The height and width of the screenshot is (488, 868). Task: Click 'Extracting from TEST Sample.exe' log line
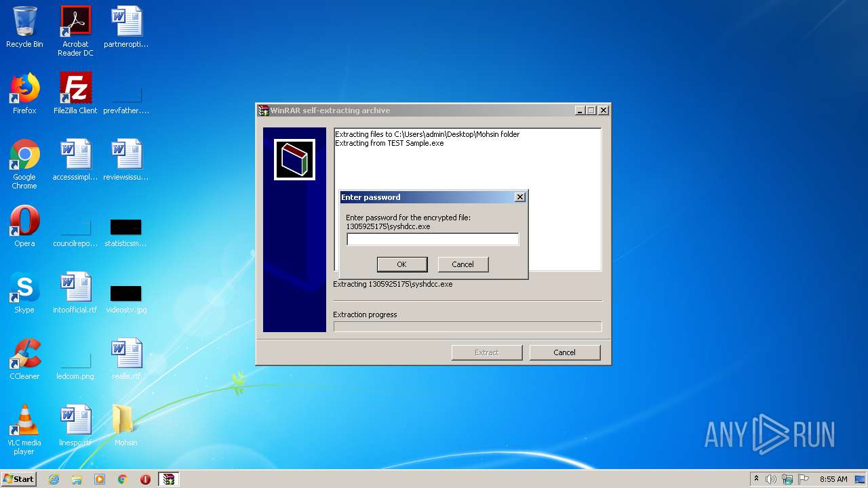click(389, 143)
